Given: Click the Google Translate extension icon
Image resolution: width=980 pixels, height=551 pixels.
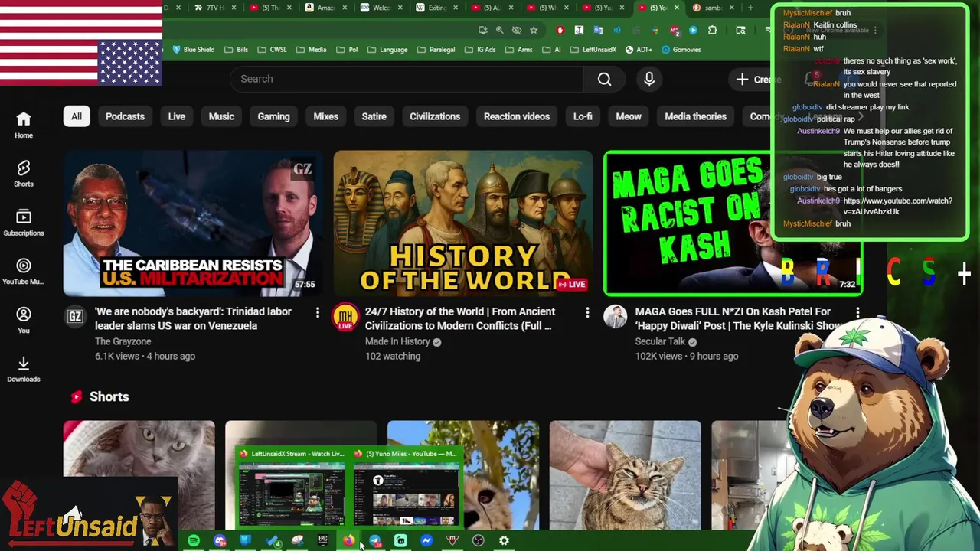Looking at the screenshot, I should (x=599, y=30).
